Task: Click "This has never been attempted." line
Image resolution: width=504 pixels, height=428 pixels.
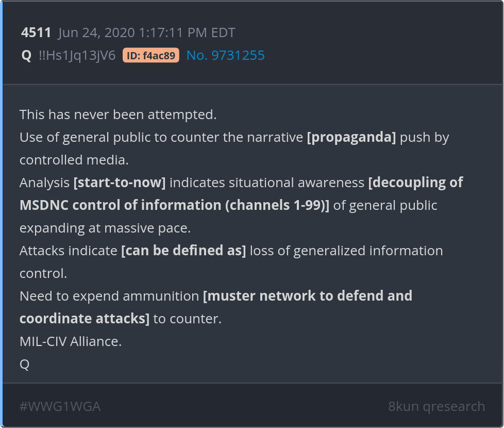Action: coord(118,114)
